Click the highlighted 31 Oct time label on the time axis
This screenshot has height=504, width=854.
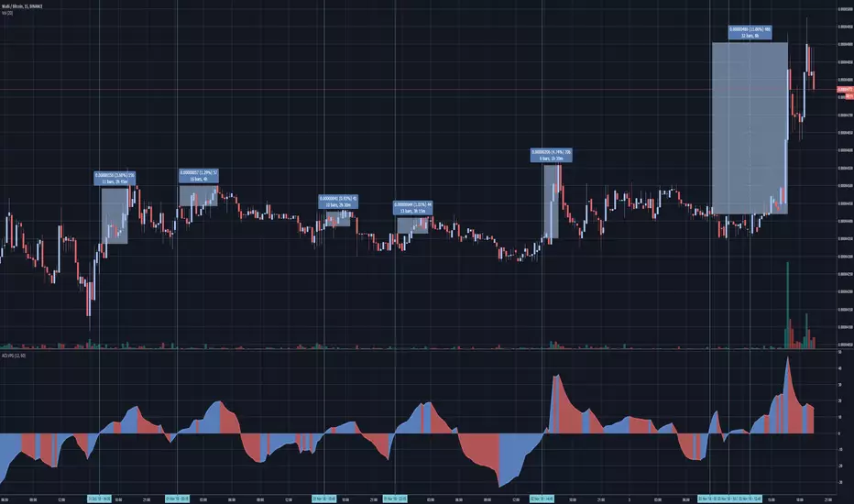[99, 499]
